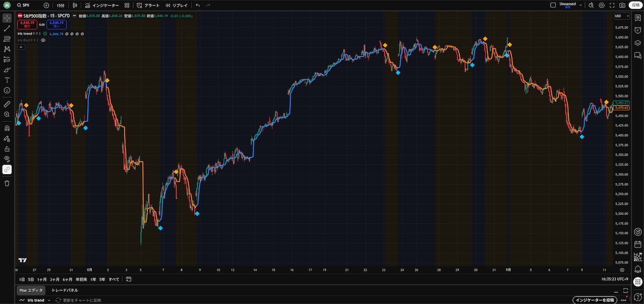Collapse the indicator legend chevron
The width and height of the screenshot is (644, 304).
click(21, 47)
